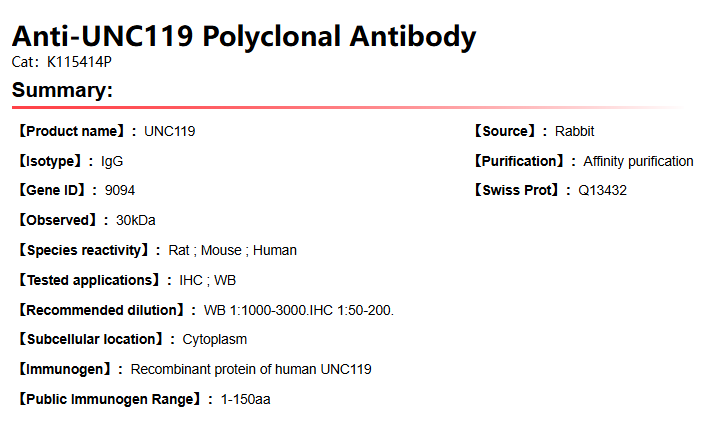Click the Isotype value IgG

point(112,161)
